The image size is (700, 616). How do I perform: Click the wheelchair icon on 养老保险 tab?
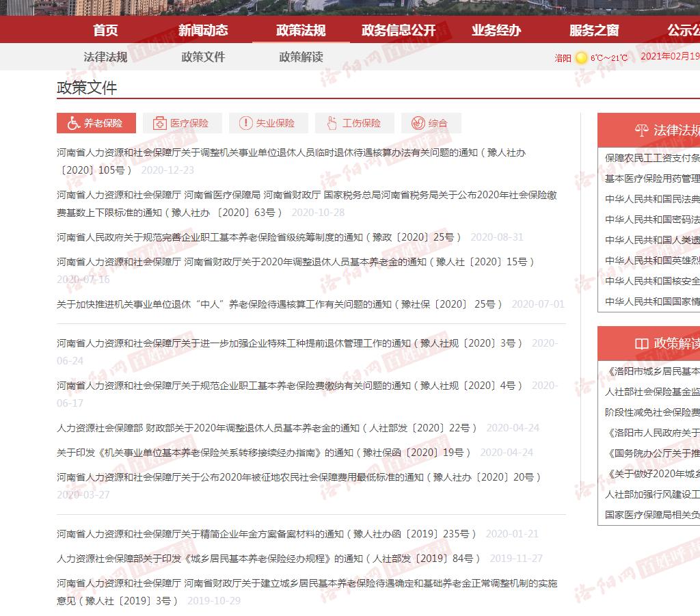pyautogui.click(x=74, y=123)
